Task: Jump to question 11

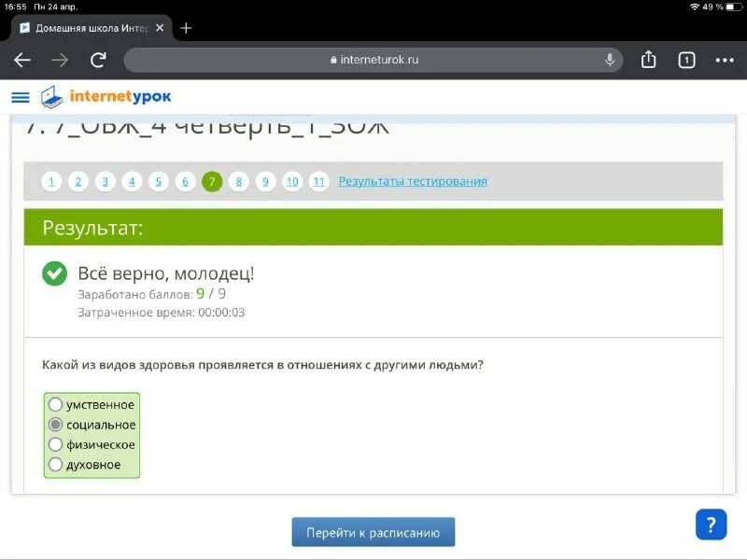Action: pos(319,181)
